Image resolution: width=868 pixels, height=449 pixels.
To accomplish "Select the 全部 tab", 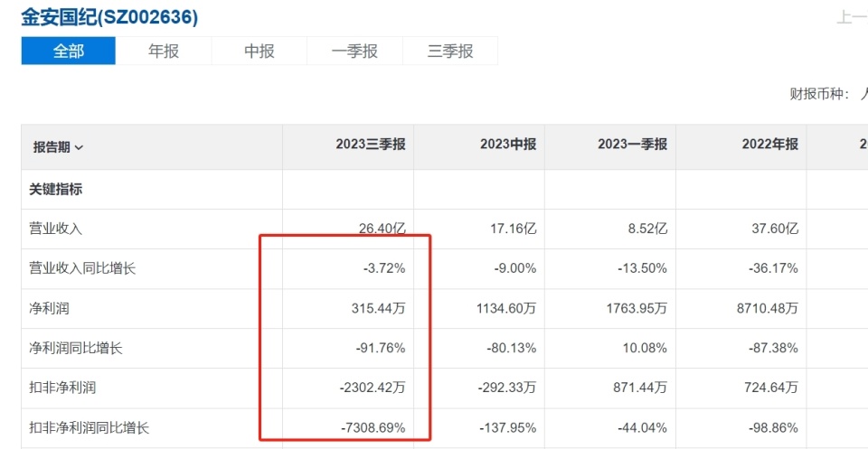I will click(68, 51).
